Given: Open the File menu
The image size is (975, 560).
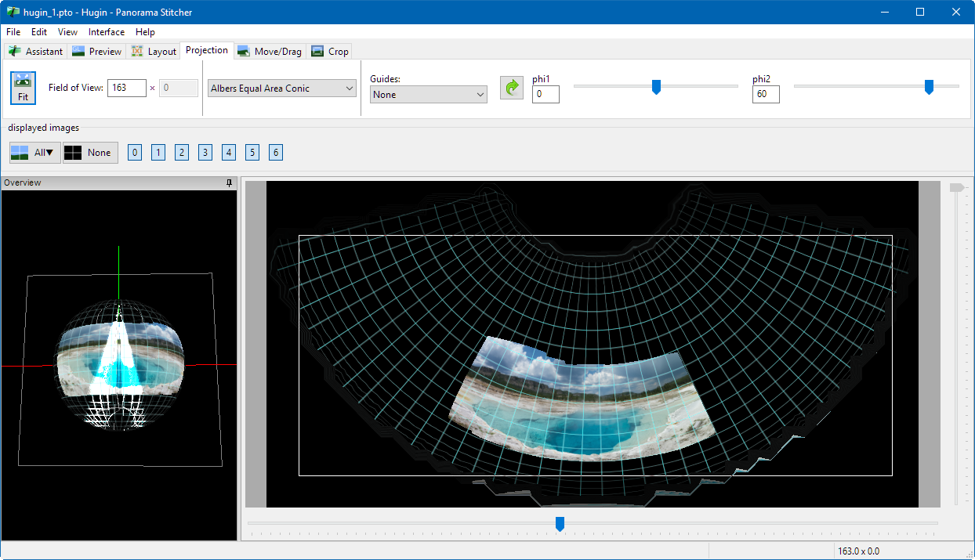Looking at the screenshot, I should (x=13, y=32).
